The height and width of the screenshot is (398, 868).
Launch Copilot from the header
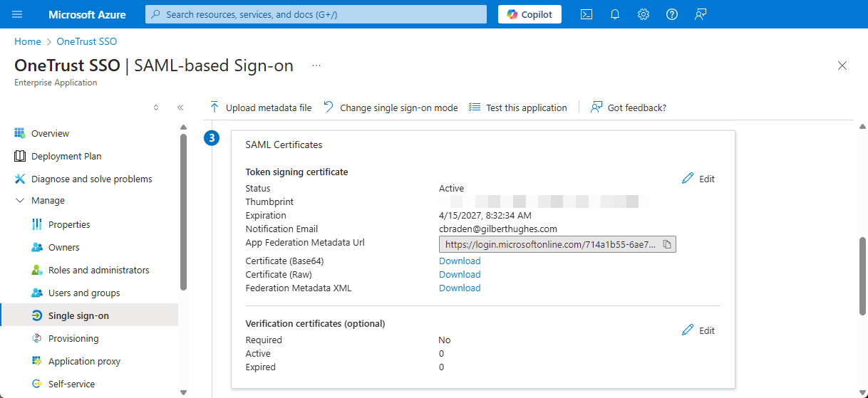529,14
